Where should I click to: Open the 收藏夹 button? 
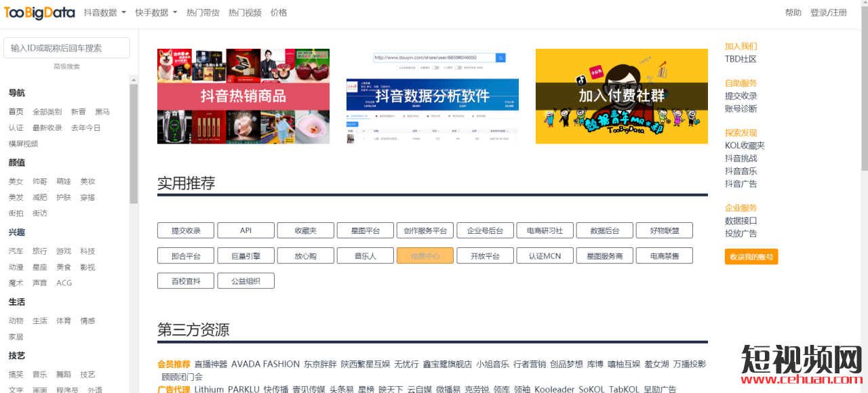point(305,230)
